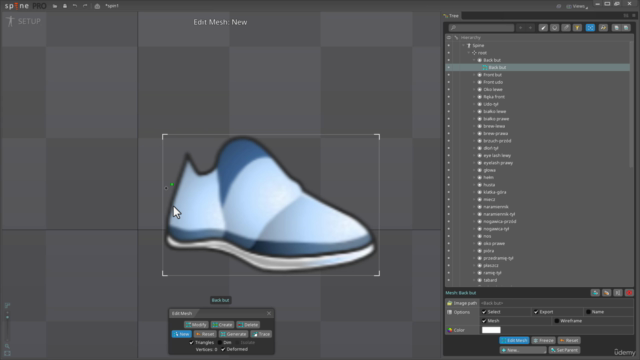The image size is (640, 360).
Task: Click Generate in the Edit Mesh dialog
Action: pos(233,334)
